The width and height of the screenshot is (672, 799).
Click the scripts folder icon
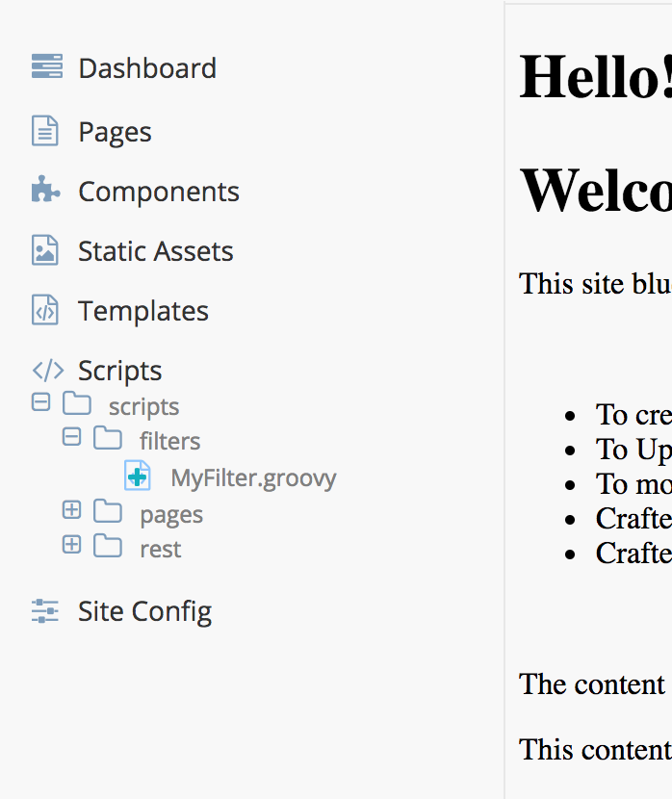click(x=77, y=403)
